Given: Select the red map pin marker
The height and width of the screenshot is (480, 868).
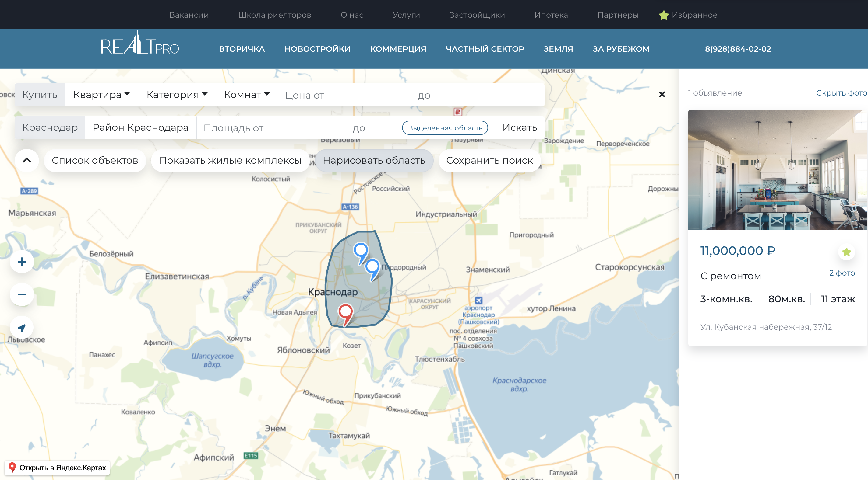Looking at the screenshot, I should (345, 315).
